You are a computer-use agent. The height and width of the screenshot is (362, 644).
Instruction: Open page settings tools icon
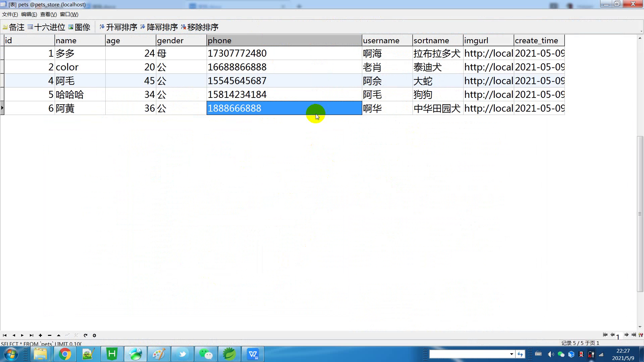pos(641,335)
